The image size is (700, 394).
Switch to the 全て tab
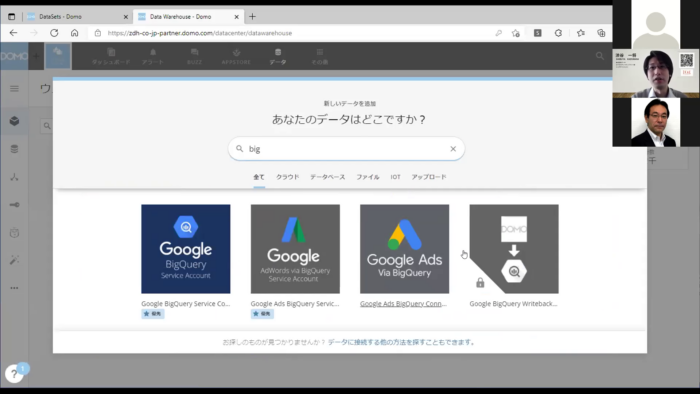(x=259, y=177)
